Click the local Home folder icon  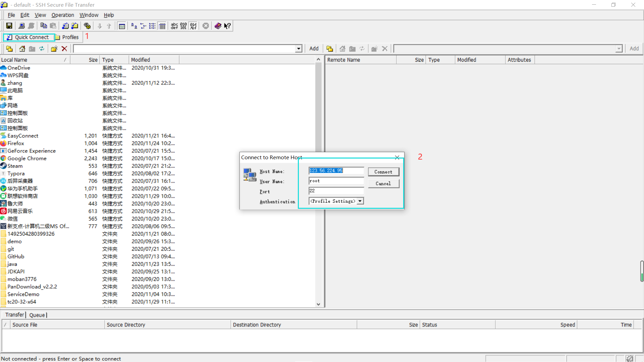(22, 49)
